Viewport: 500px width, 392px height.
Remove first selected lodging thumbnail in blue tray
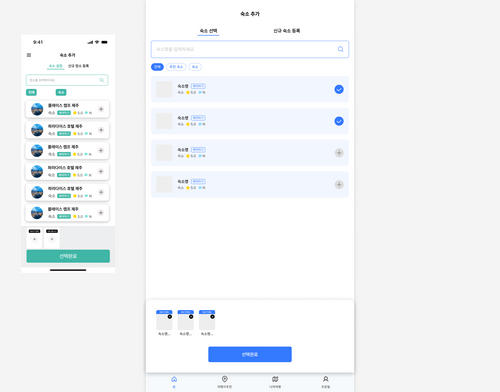tap(170, 316)
